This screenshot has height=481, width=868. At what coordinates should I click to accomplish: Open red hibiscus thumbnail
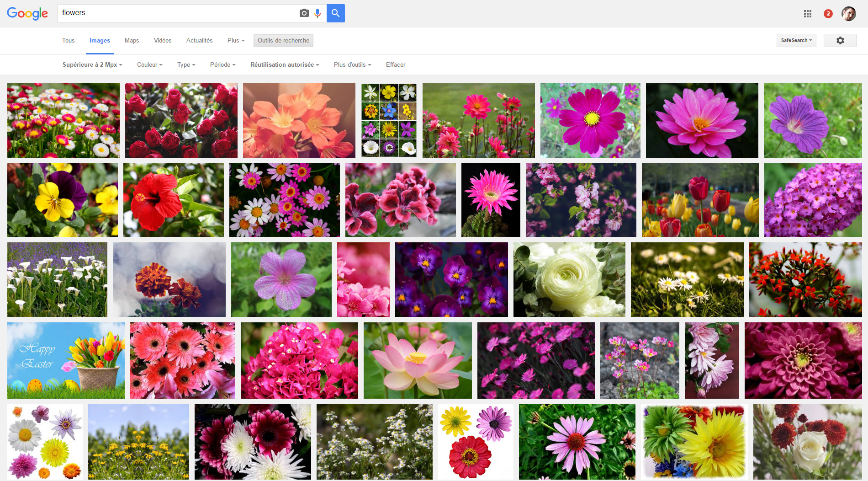tap(174, 200)
